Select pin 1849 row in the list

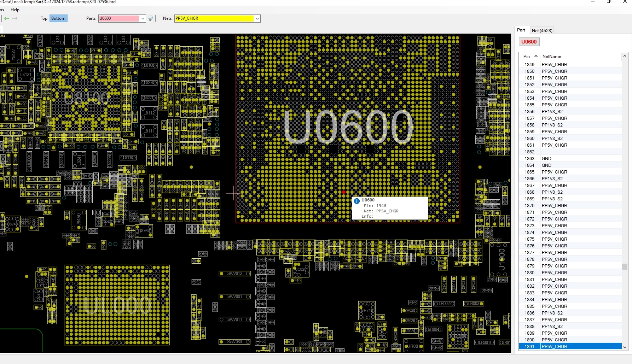click(570, 64)
